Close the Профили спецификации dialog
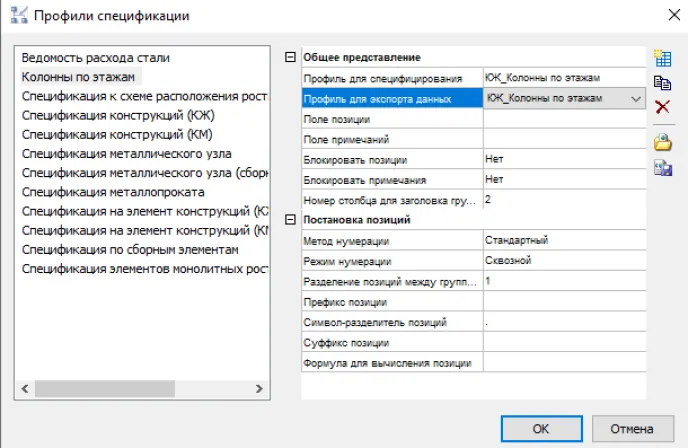 point(668,16)
